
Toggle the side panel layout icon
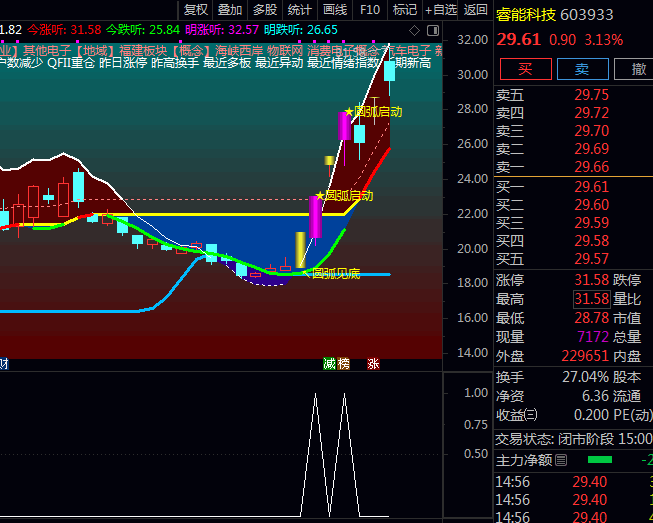[x=433, y=30]
